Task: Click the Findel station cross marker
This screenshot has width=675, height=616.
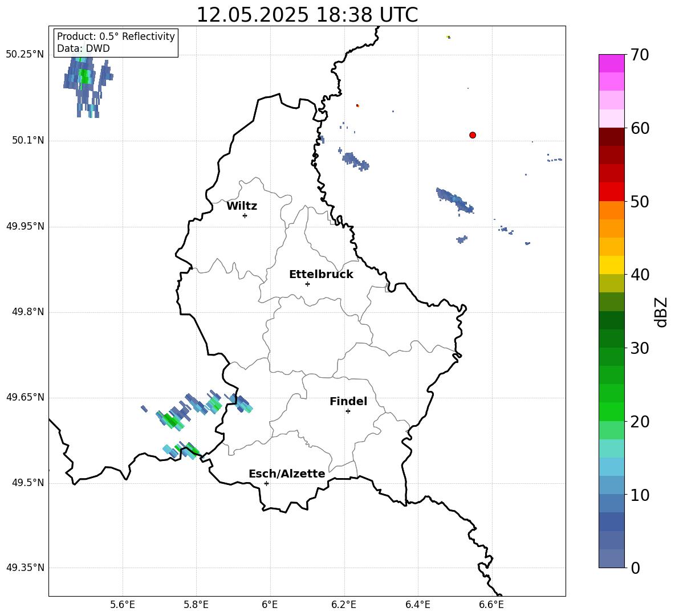Action: point(348,411)
